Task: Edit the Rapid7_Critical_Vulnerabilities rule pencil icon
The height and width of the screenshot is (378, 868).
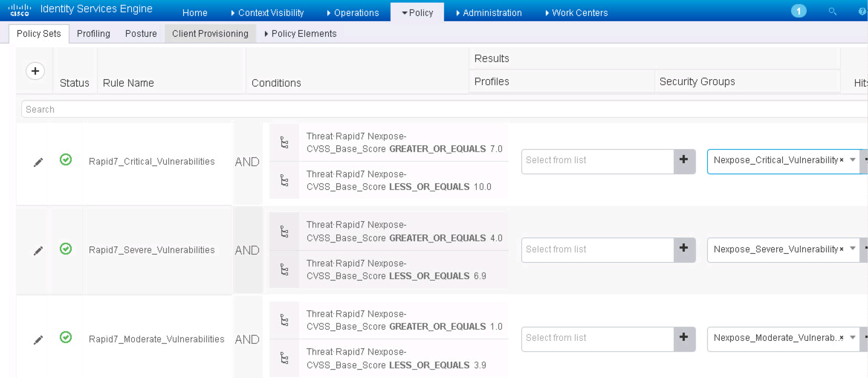Action: [38, 162]
